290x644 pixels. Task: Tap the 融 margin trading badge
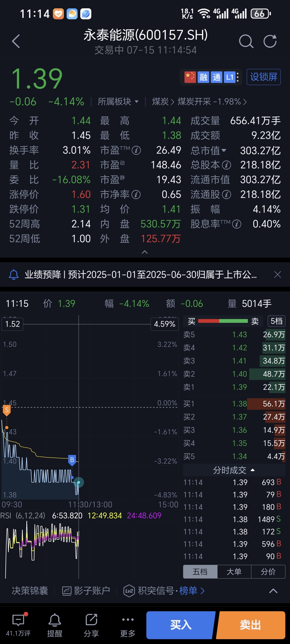point(203,77)
